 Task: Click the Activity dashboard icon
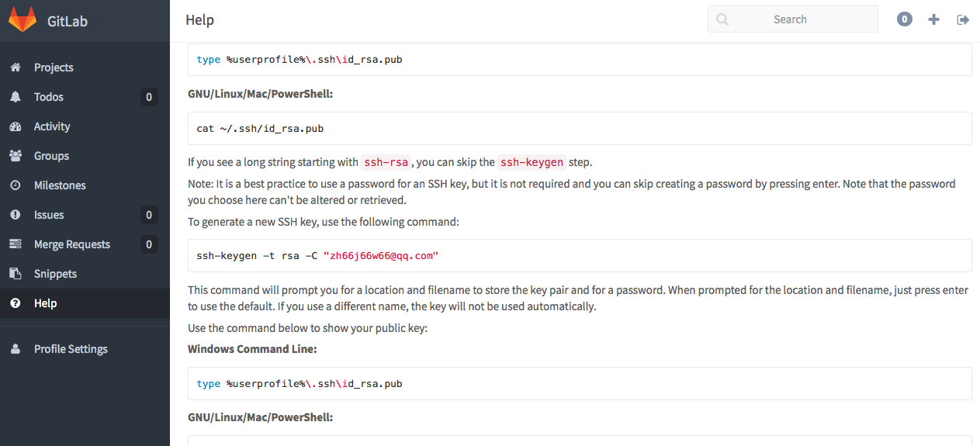(15, 126)
